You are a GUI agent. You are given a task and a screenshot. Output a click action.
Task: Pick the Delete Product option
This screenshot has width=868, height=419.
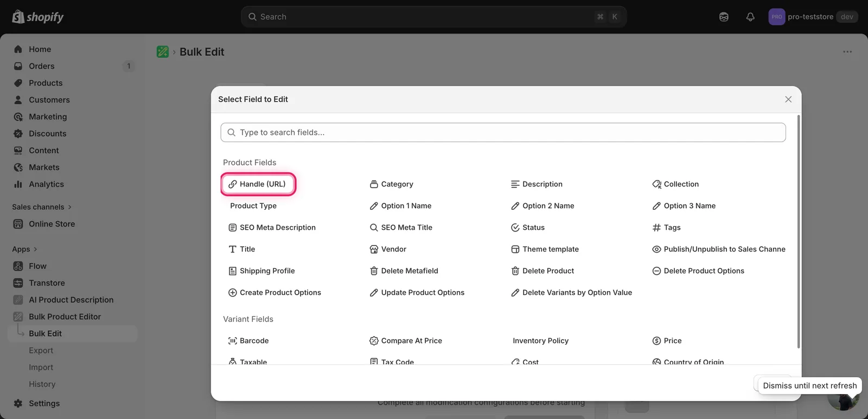tap(542, 271)
